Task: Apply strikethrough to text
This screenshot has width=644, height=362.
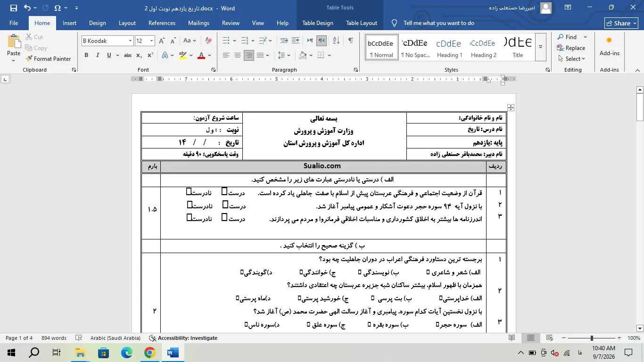Action: [x=128, y=55]
